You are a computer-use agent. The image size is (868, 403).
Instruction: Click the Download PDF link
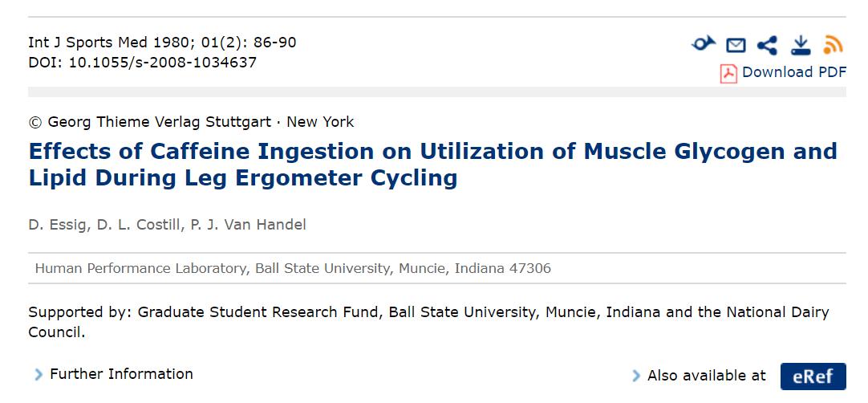(793, 72)
